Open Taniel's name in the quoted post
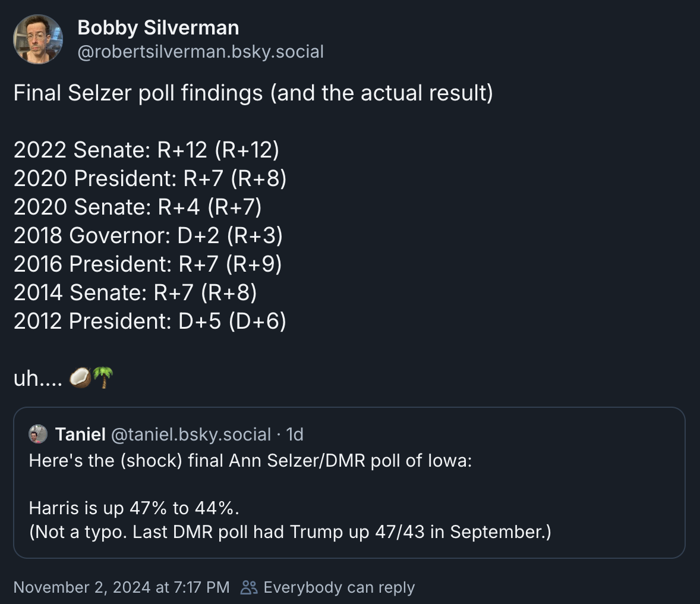This screenshot has width=700, height=604. coord(80,435)
